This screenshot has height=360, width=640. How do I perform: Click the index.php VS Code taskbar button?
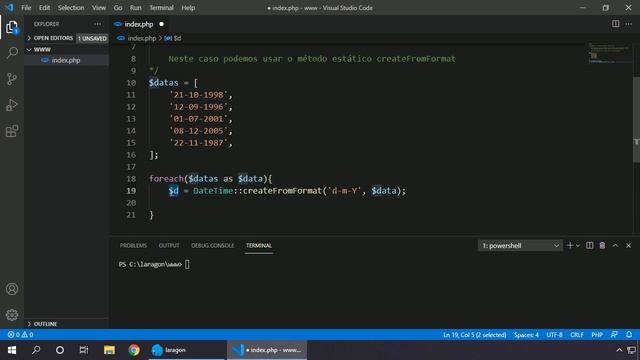pyautogui.click(x=267, y=350)
